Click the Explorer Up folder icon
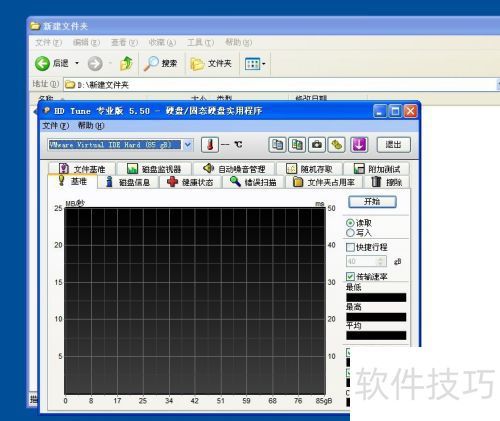500x421 pixels. [126, 63]
